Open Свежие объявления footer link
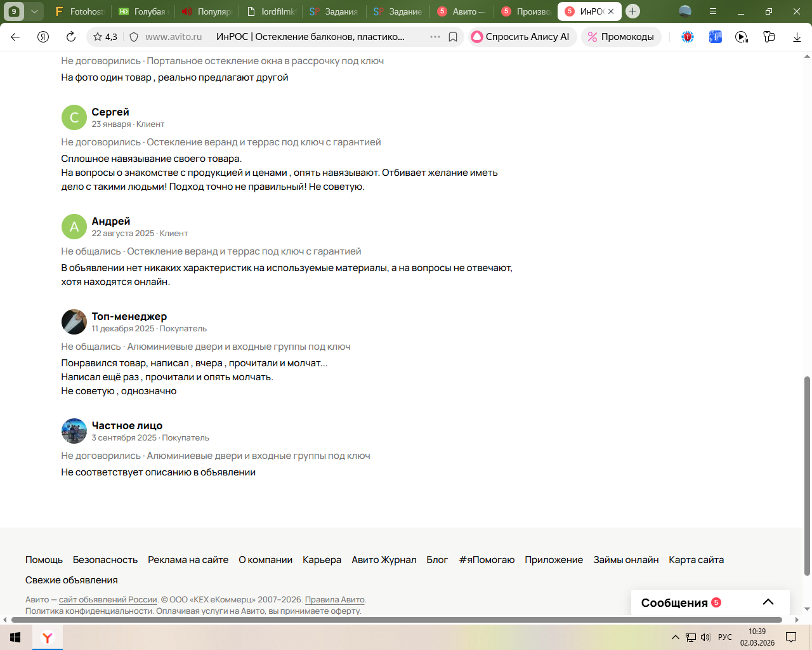 click(x=72, y=580)
